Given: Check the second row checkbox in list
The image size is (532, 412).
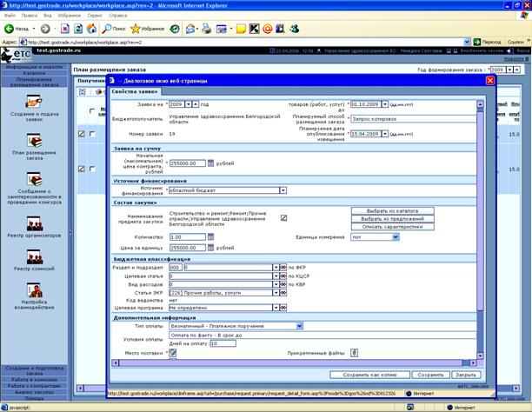Looking at the screenshot, I should click(92, 169).
